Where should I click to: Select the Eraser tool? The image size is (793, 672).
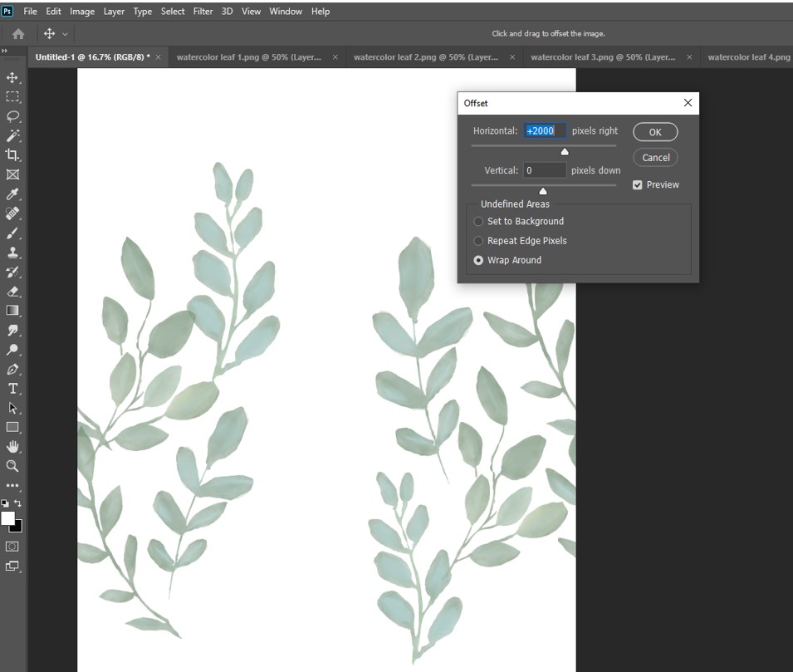12,292
